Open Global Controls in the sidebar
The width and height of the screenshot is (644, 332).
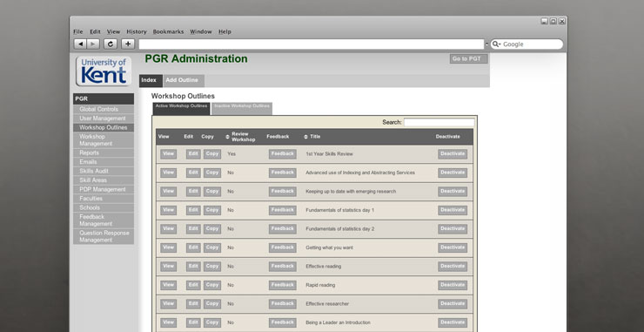(x=104, y=110)
